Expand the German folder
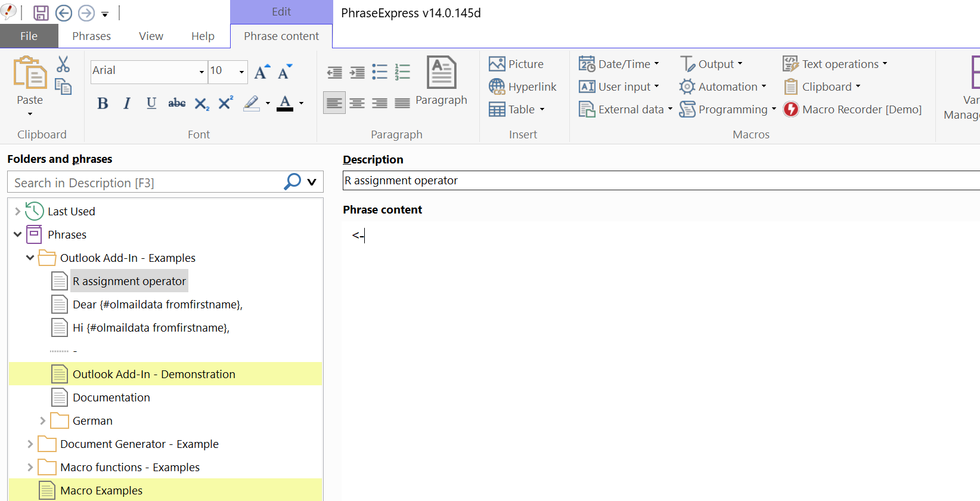The height and width of the screenshot is (501, 980). pos(42,420)
